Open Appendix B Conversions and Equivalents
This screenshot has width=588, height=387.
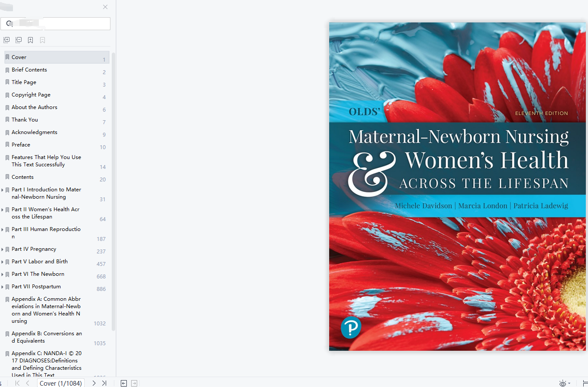(x=47, y=337)
